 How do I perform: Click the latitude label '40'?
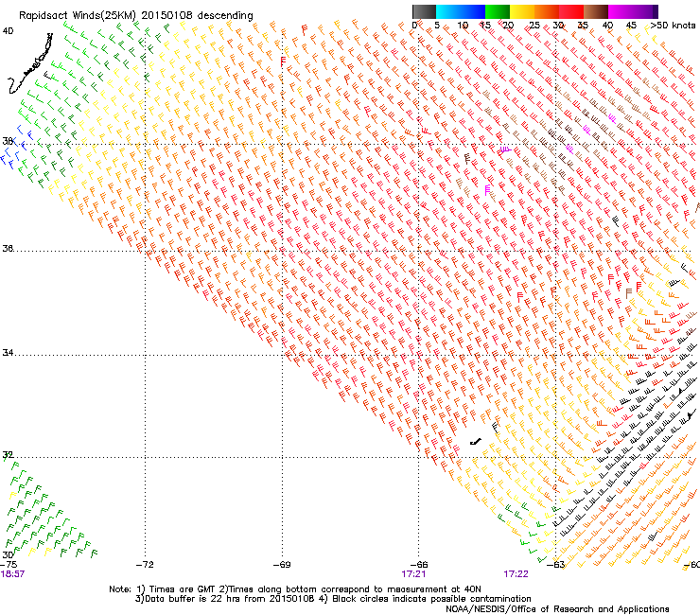[8, 31]
